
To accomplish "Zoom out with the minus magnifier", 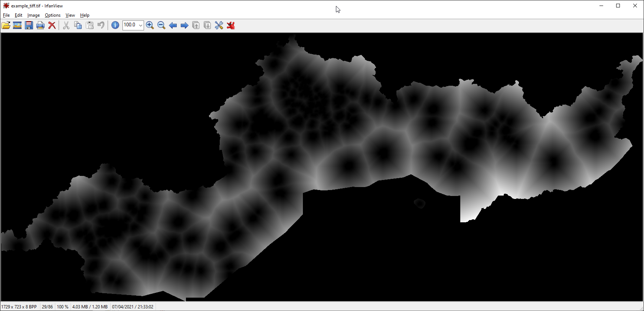I will pyautogui.click(x=161, y=25).
